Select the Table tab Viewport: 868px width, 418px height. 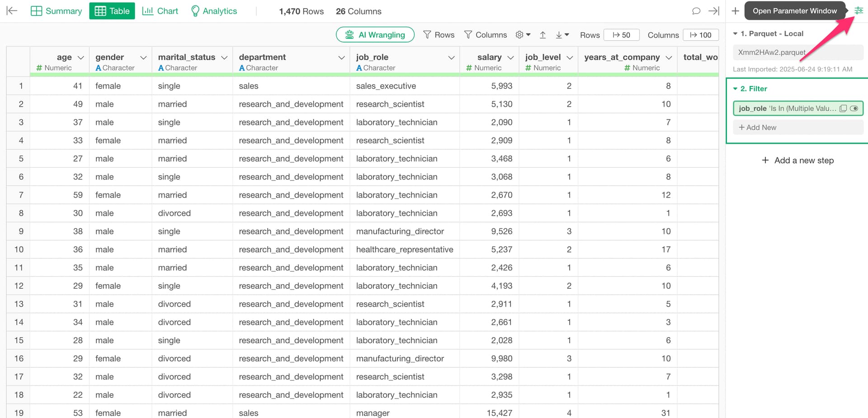pos(112,11)
